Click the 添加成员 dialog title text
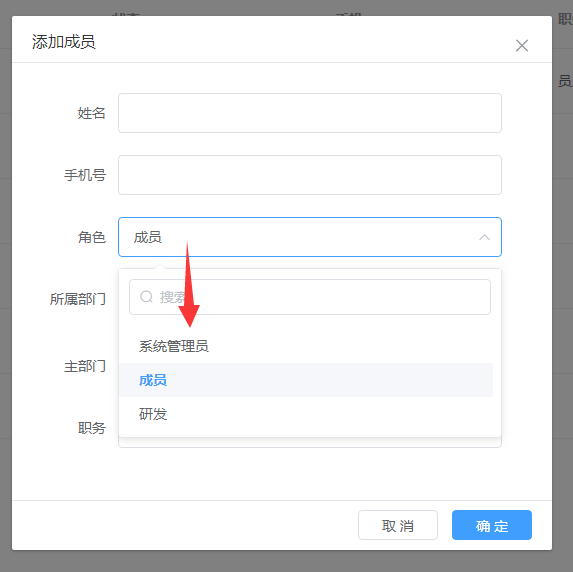 [64, 42]
